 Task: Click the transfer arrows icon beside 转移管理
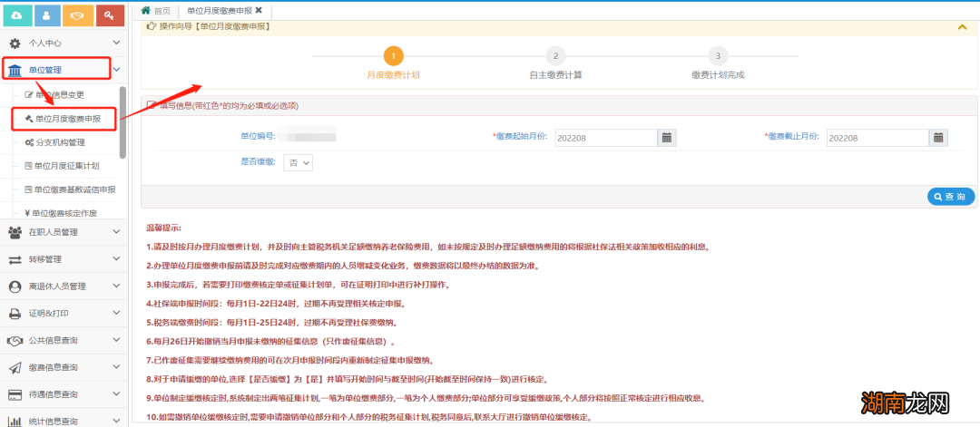15,259
